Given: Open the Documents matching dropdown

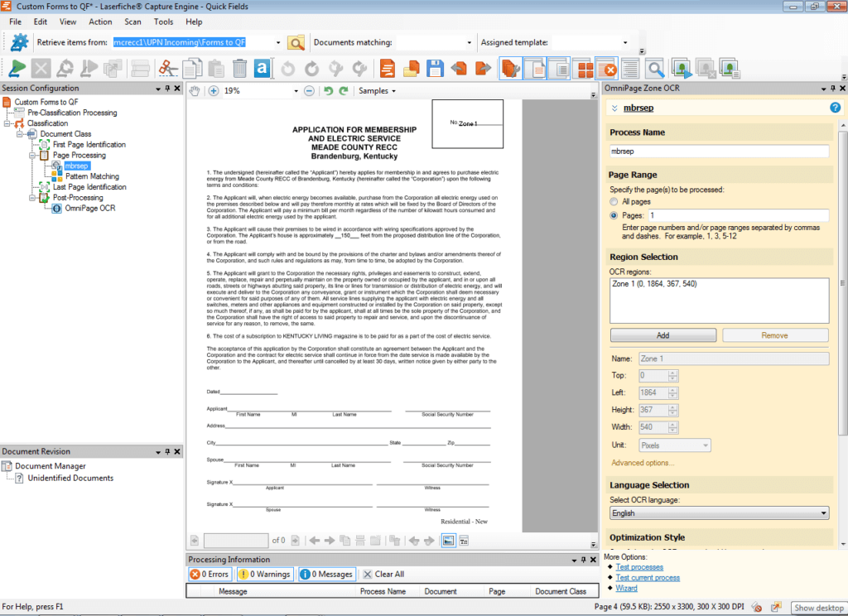Looking at the screenshot, I should (x=469, y=43).
